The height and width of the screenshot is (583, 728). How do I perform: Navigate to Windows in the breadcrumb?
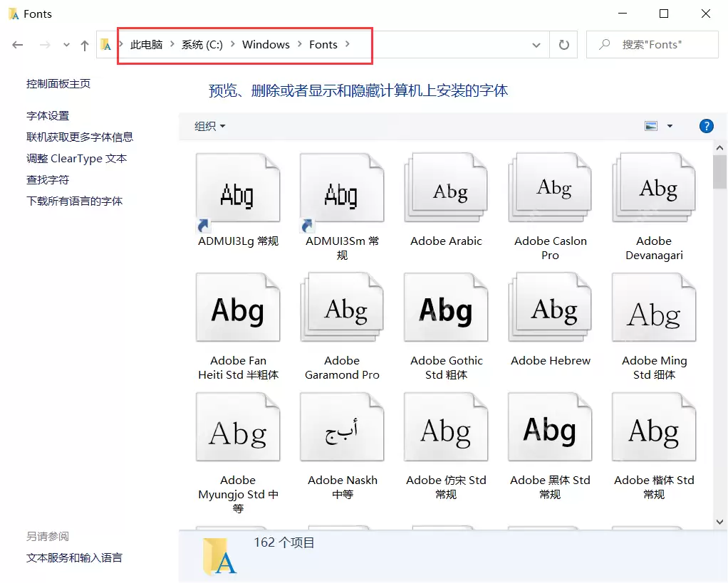coord(266,44)
